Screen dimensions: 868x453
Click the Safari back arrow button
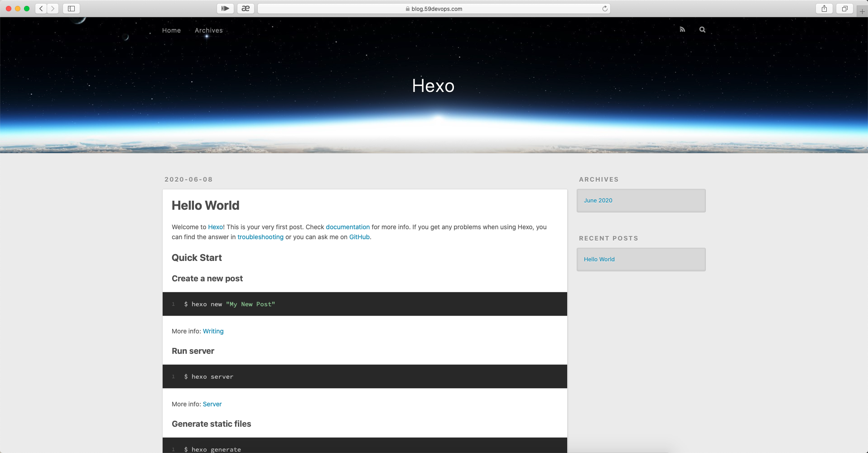pyautogui.click(x=41, y=9)
